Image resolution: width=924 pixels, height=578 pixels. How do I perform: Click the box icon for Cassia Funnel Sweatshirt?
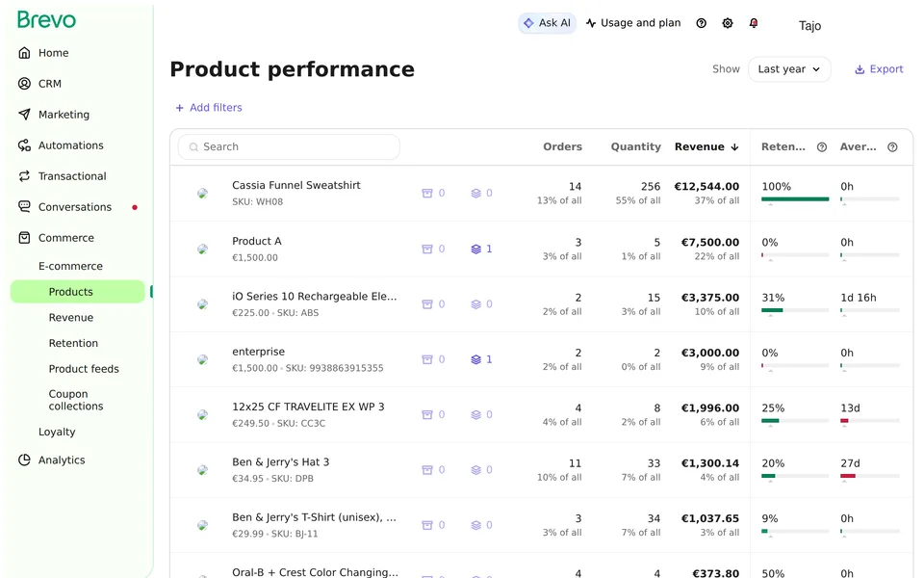click(427, 193)
